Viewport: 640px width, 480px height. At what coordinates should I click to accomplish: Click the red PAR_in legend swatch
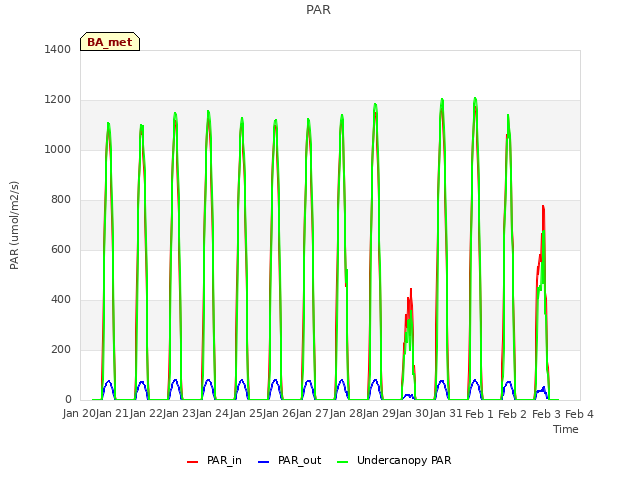click(x=192, y=462)
